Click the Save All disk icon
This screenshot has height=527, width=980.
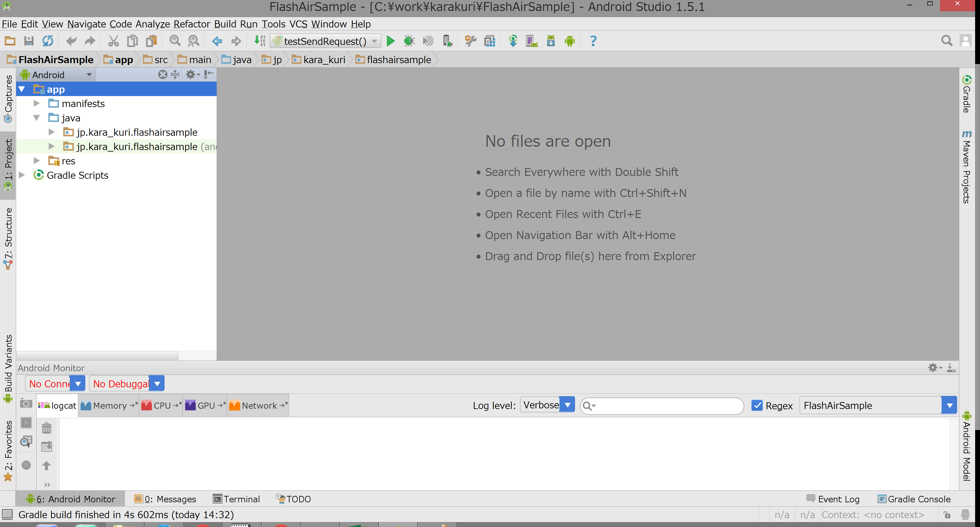click(29, 41)
